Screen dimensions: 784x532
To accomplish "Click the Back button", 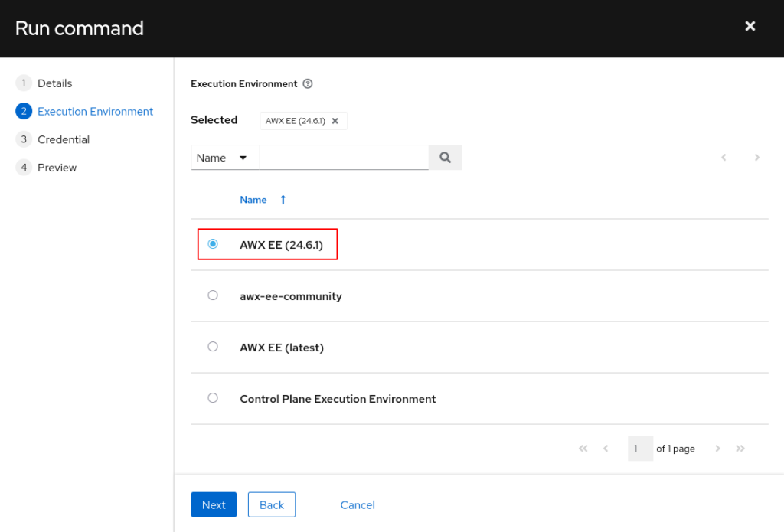I will [x=272, y=504].
